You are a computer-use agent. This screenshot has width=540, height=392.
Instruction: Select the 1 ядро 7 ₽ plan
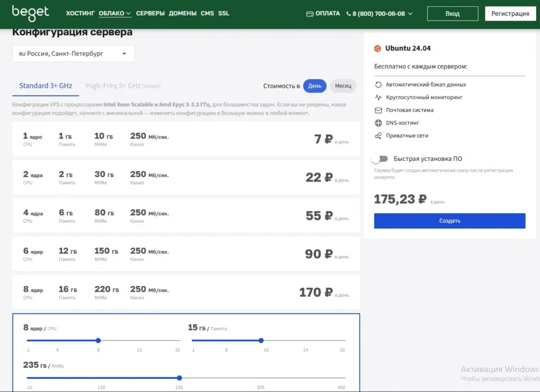(186, 139)
